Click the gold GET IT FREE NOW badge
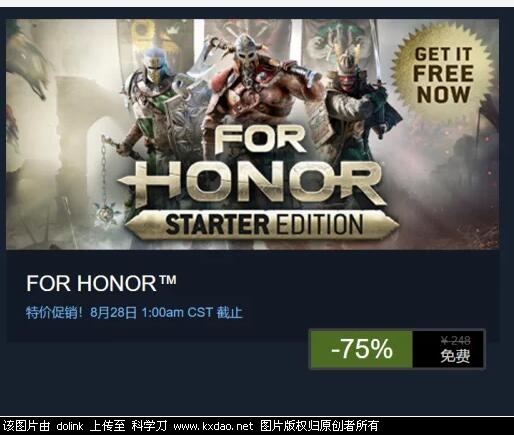This screenshot has width=514, height=435. [443, 75]
